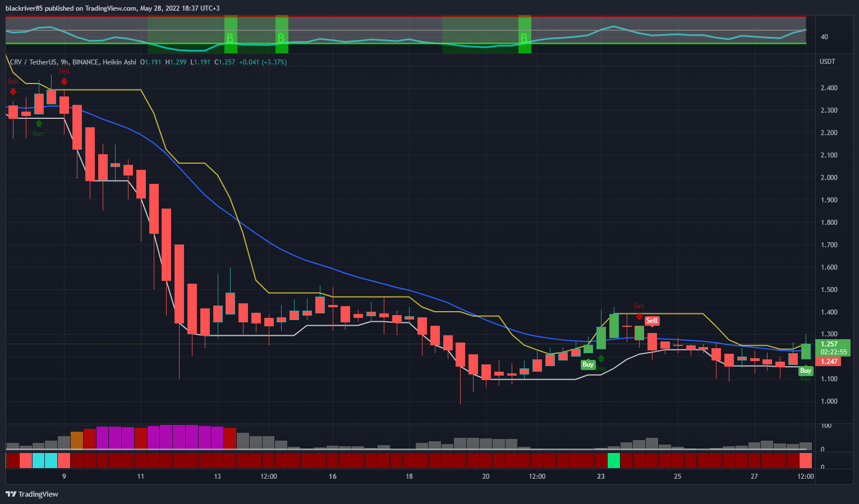Click date 20 on the time axis
The width and height of the screenshot is (859, 504).
pos(486,477)
